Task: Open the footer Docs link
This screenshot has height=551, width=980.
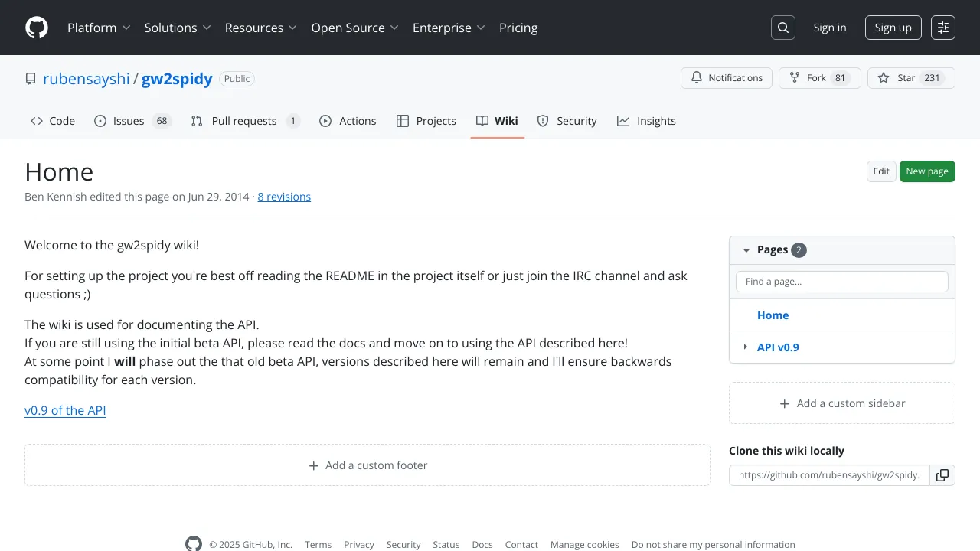Action: coord(482,545)
